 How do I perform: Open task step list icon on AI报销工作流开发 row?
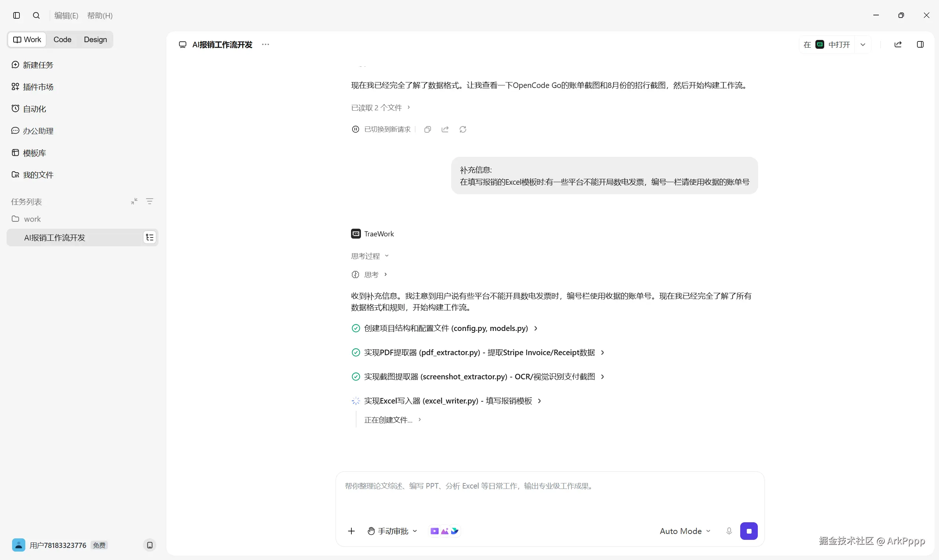click(x=150, y=237)
